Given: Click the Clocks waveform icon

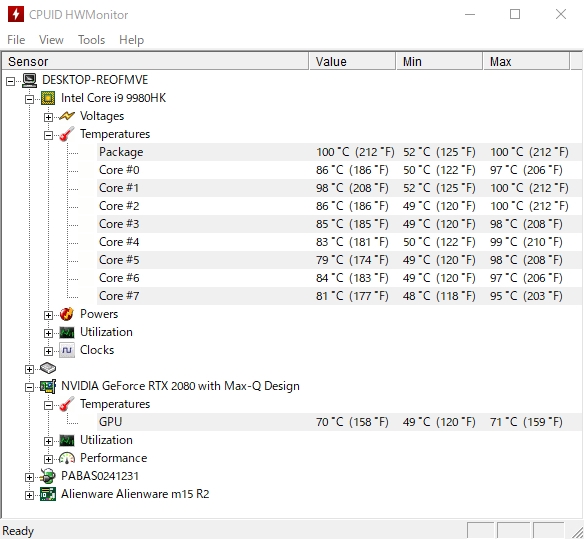Looking at the screenshot, I should click(x=67, y=350).
